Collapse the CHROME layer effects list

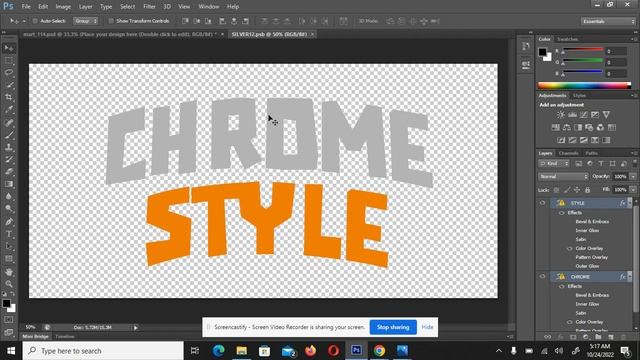pos(630,276)
